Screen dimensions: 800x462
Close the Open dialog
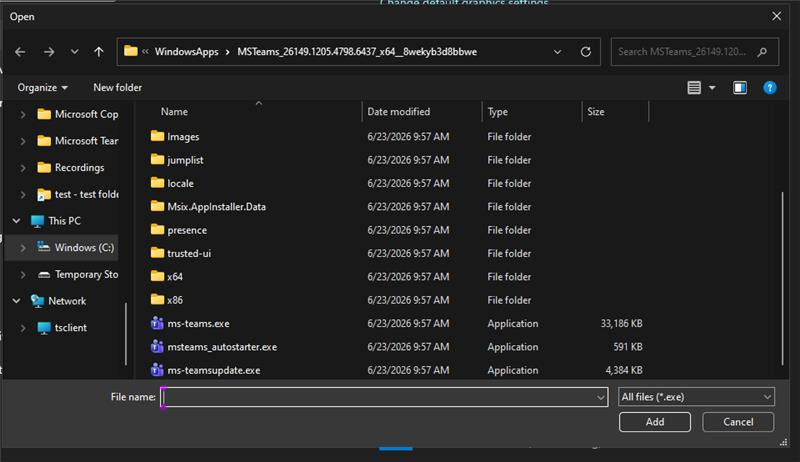pos(777,16)
